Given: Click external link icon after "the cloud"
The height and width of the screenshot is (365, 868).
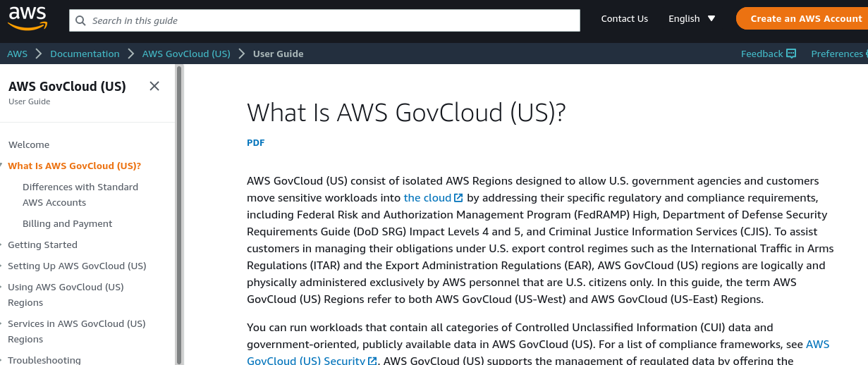Looking at the screenshot, I should [458, 198].
